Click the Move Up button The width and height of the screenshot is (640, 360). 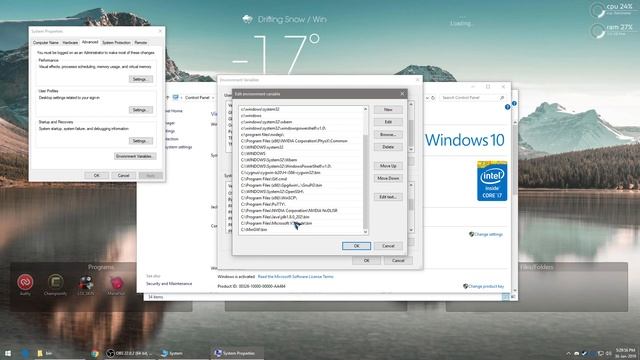coord(388,166)
